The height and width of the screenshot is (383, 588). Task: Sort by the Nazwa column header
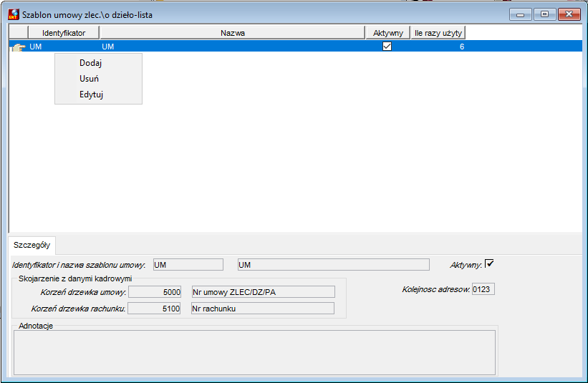[233, 33]
